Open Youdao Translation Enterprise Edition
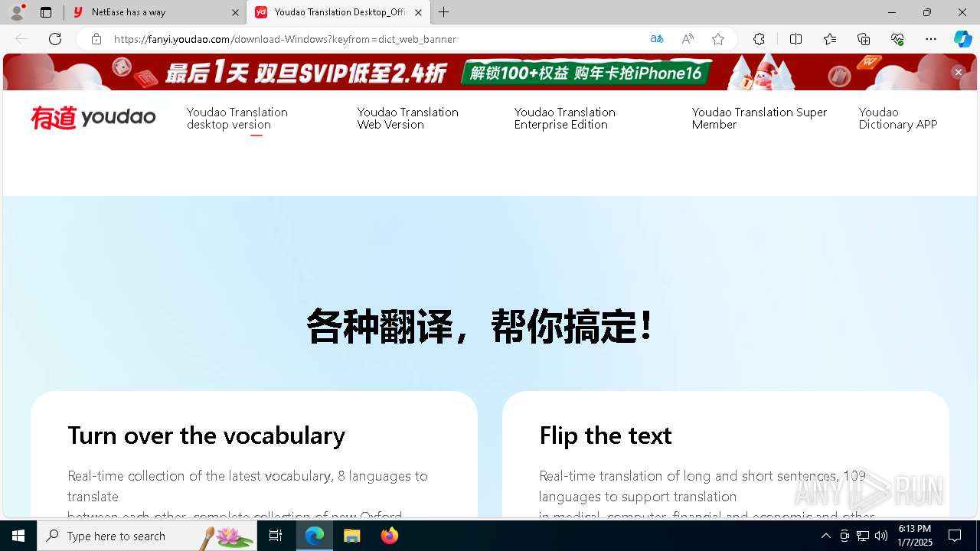Viewport: 980px width, 551px height. 565,119
